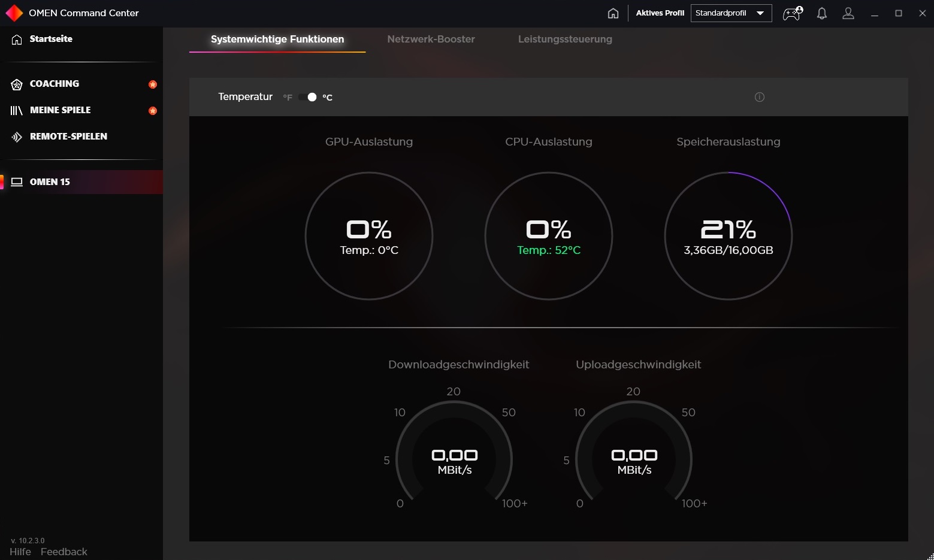Click the °F unit label
This screenshot has height=560, width=934.
(x=288, y=97)
